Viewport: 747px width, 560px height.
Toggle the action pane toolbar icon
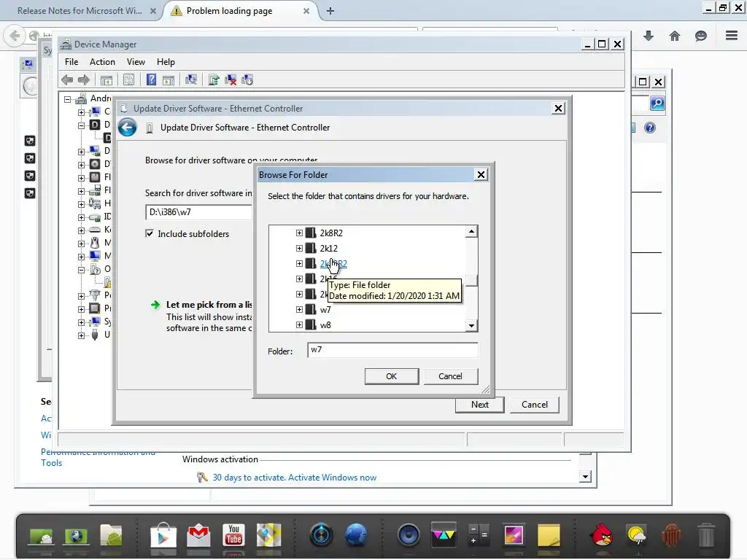coord(169,80)
